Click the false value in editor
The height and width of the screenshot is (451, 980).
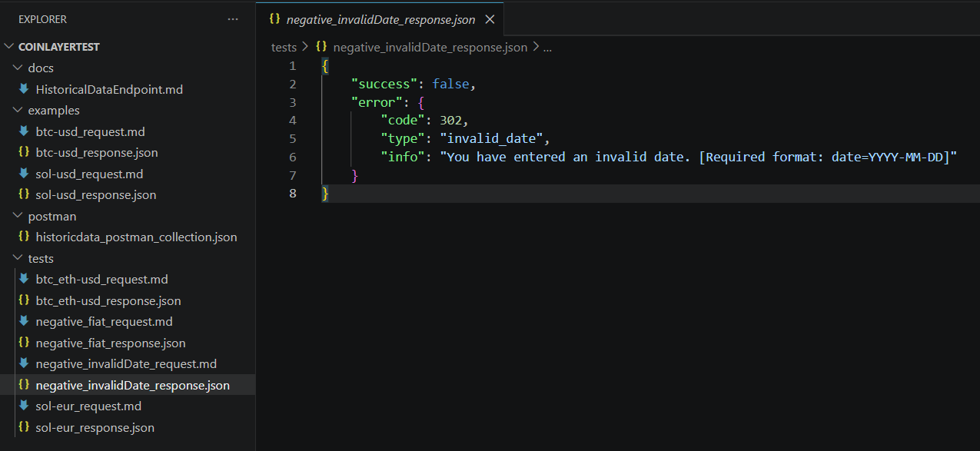(x=450, y=85)
